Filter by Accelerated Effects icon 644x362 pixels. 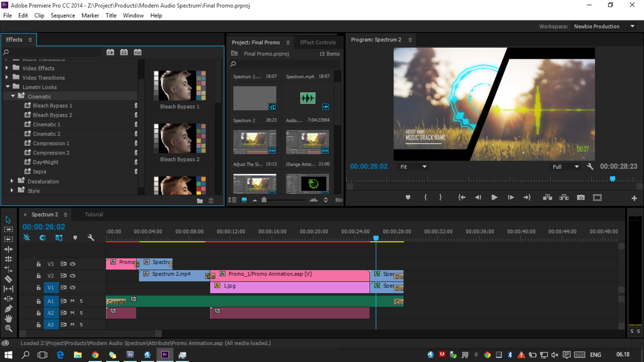click(x=110, y=52)
